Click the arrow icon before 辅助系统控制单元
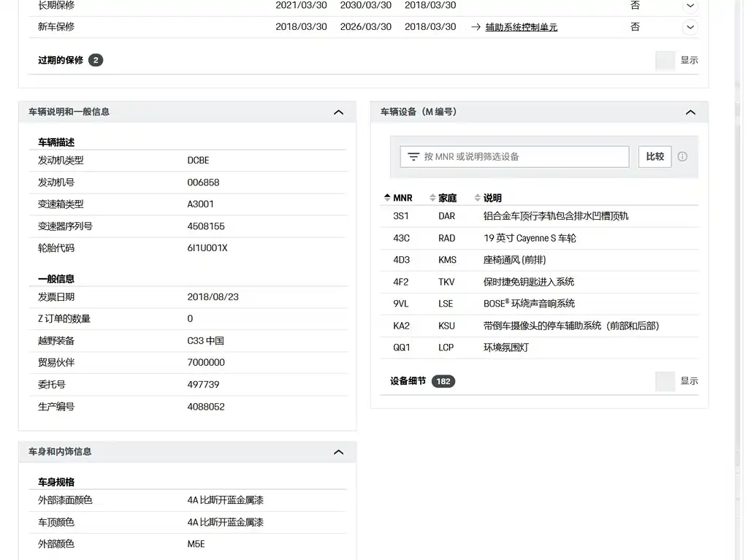This screenshot has width=748, height=560. pyautogui.click(x=476, y=27)
